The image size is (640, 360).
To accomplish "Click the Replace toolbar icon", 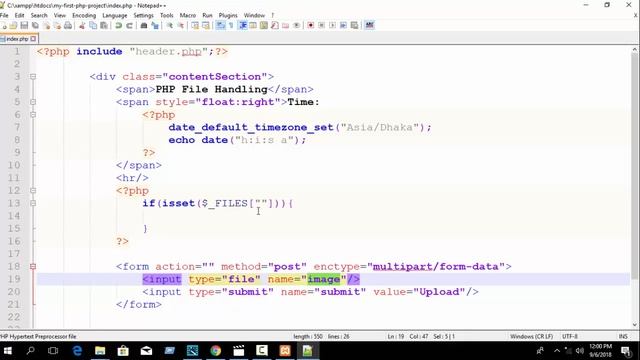I will click(x=155, y=25).
